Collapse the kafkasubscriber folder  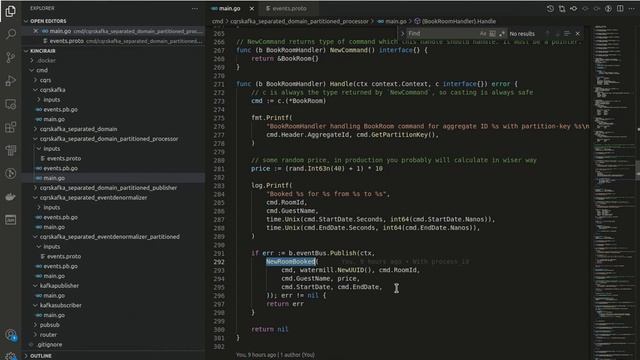pyautogui.click(x=36, y=305)
